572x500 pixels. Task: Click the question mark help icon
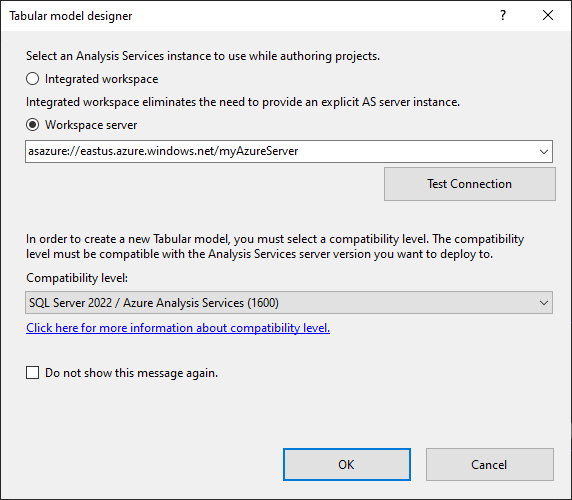[503, 15]
